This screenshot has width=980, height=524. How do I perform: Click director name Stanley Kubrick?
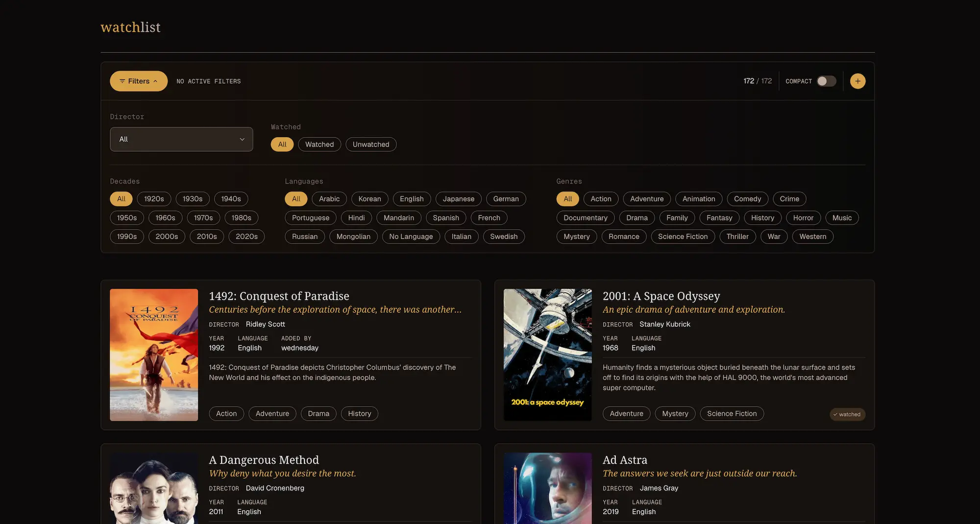665,324
